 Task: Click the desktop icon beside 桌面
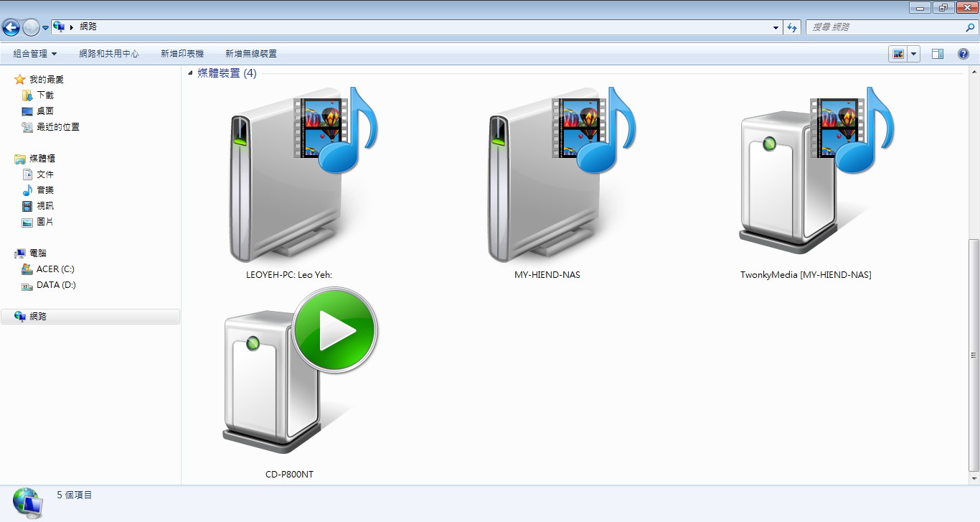pos(27,111)
